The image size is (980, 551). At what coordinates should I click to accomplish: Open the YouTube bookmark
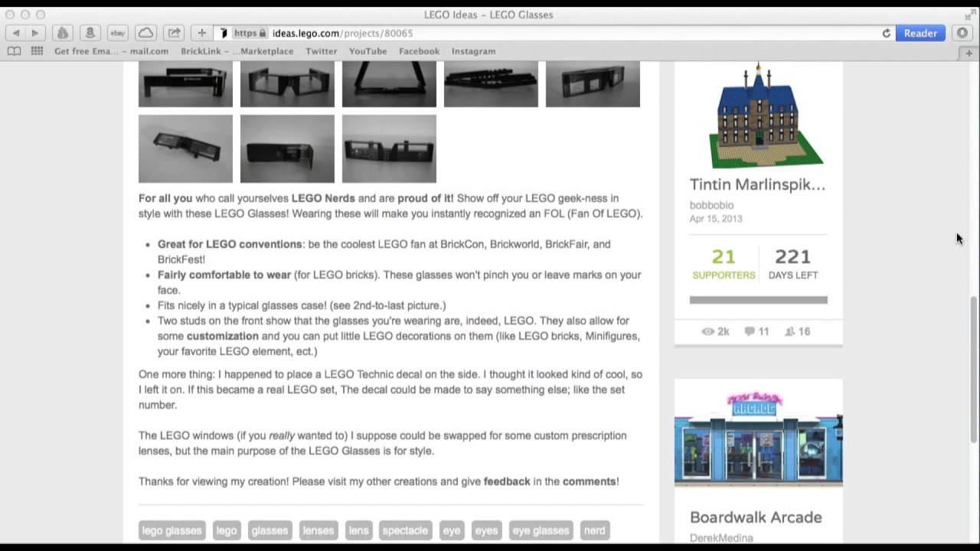[367, 51]
